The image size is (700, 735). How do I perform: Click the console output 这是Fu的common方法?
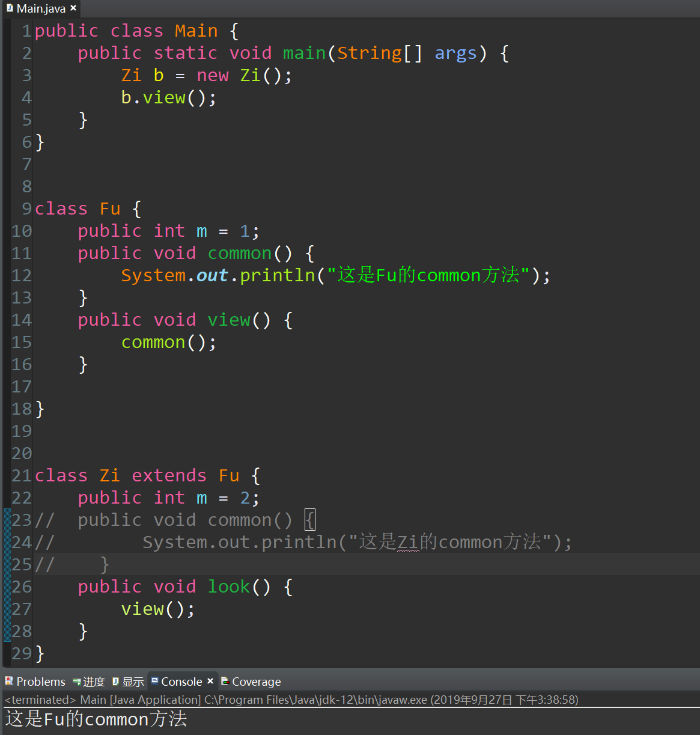pos(96,719)
